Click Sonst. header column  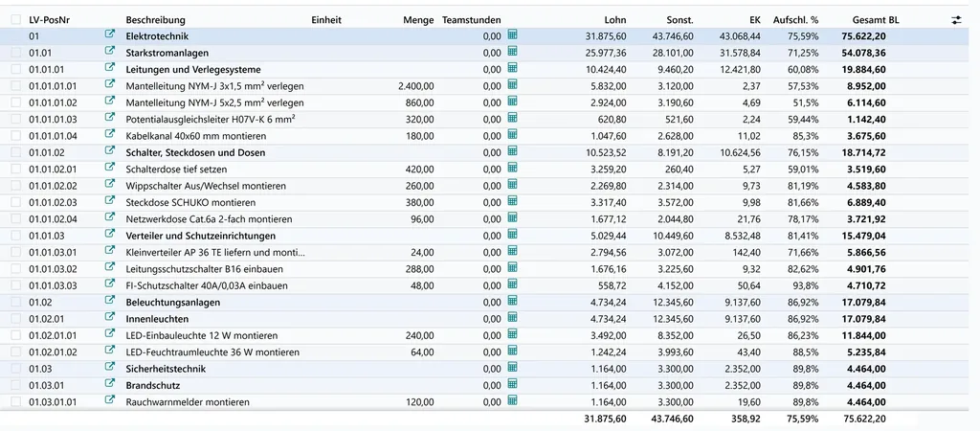680,20
